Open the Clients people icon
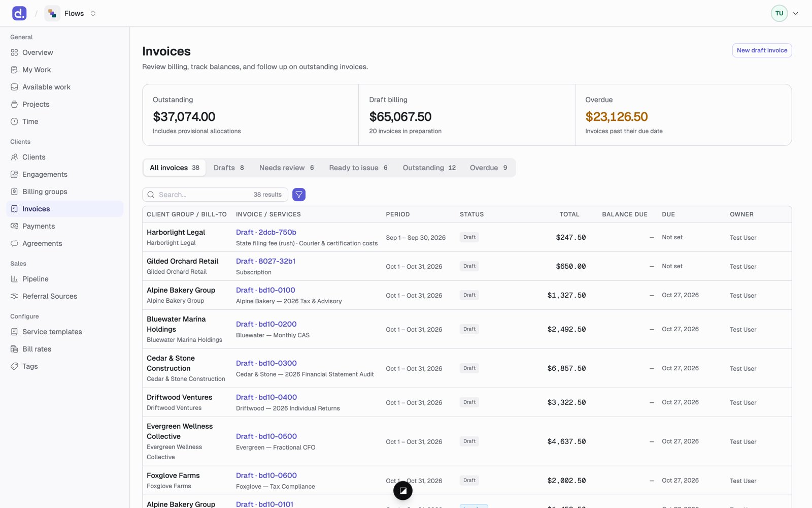 pos(14,157)
